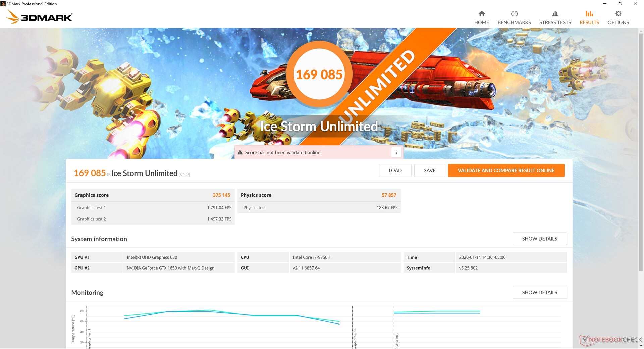Open the Benchmarks gauge icon
This screenshot has height=349, width=644.
pos(514,13)
